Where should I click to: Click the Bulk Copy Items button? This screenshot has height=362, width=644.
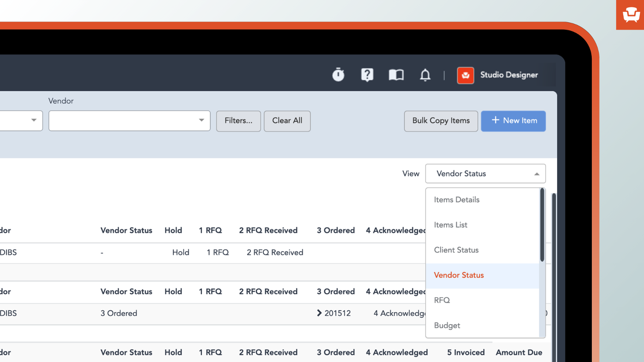point(441,121)
